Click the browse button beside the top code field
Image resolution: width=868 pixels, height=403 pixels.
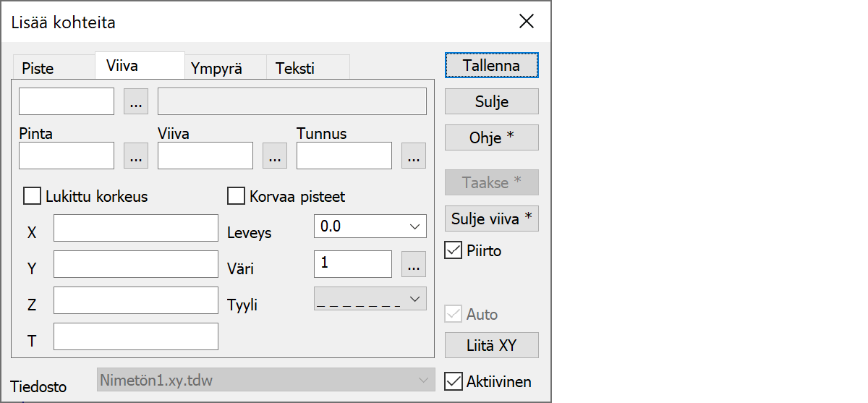(x=136, y=102)
